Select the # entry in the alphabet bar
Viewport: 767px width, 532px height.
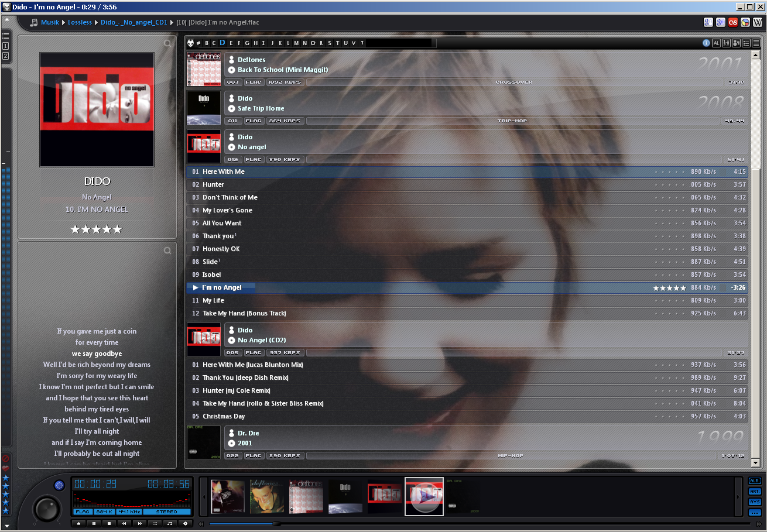coord(198,43)
